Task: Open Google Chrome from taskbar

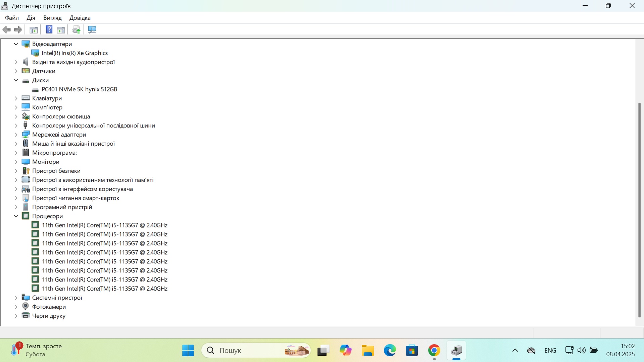Action: pos(434,351)
